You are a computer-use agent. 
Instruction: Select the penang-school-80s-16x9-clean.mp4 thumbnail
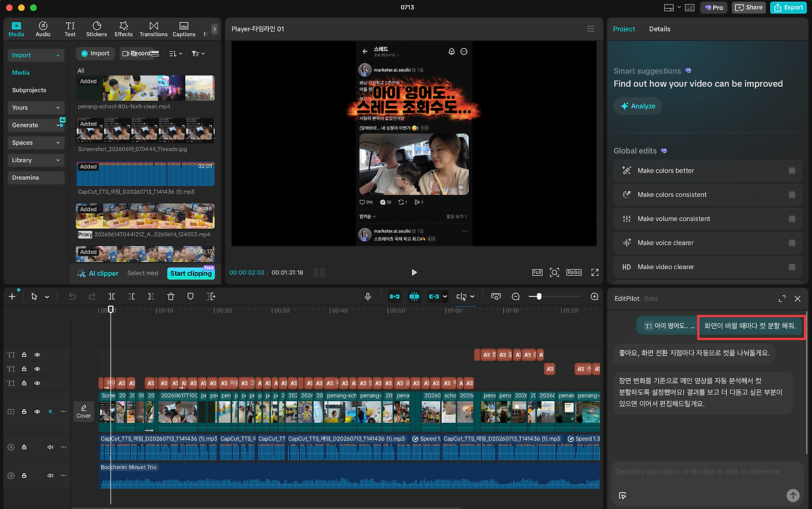click(x=145, y=89)
